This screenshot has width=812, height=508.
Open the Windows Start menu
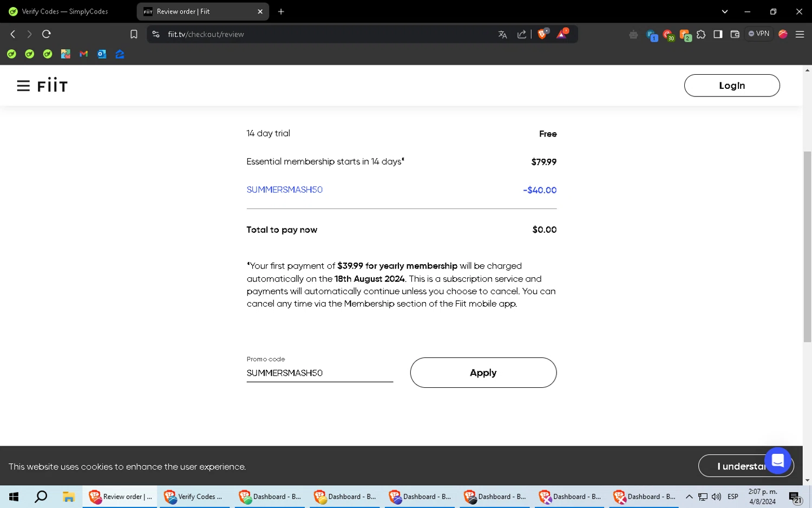(x=14, y=497)
